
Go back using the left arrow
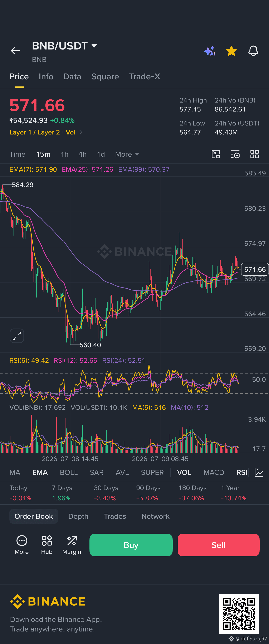[x=15, y=51]
